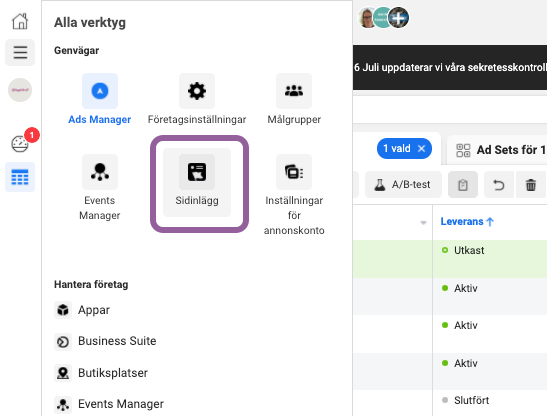The image size is (547, 416).
Task: Select the campaigns table icon in sidebar
Action: (20, 177)
